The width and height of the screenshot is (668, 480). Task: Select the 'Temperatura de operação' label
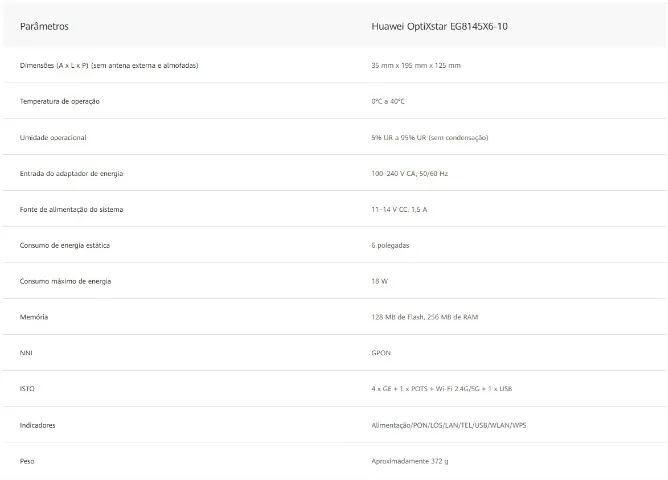[x=59, y=101]
